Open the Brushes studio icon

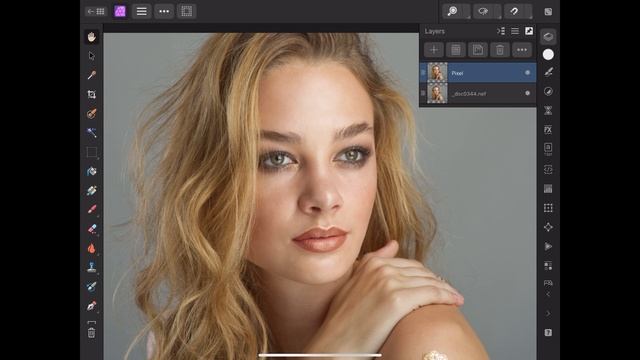pos(548,72)
